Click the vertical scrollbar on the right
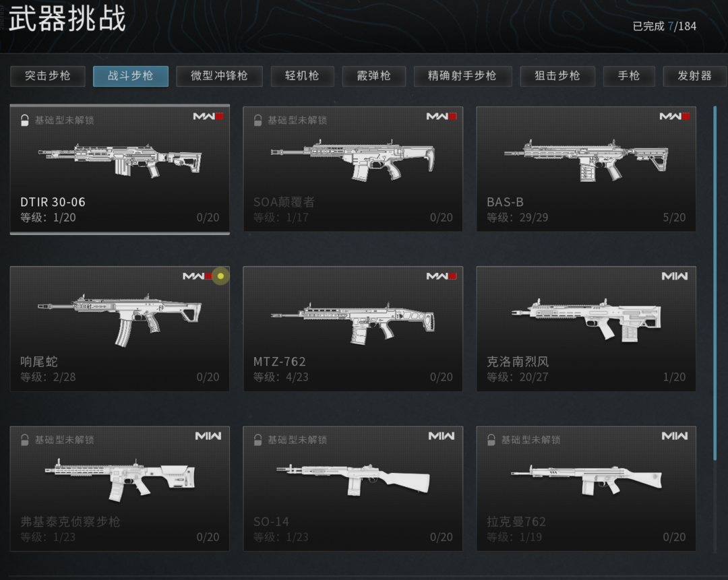 (x=715, y=283)
